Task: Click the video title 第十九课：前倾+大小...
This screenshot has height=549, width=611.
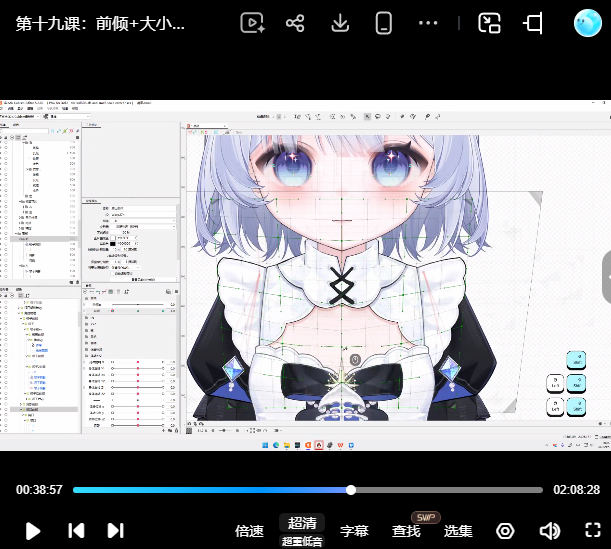Action: tap(100, 24)
